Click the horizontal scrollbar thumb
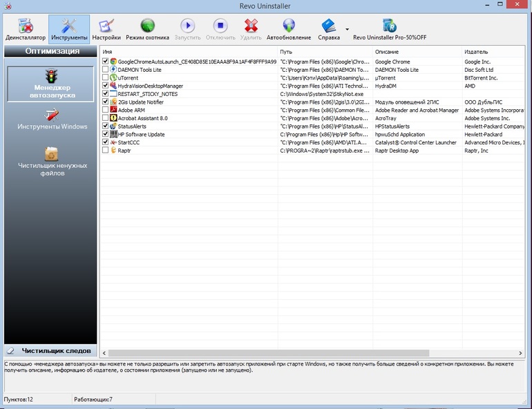 pos(269,353)
